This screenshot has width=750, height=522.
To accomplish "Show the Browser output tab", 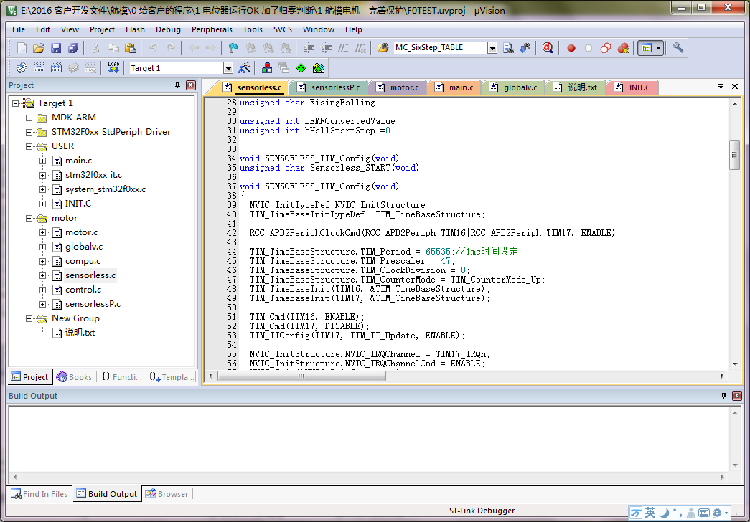I will pos(167,494).
